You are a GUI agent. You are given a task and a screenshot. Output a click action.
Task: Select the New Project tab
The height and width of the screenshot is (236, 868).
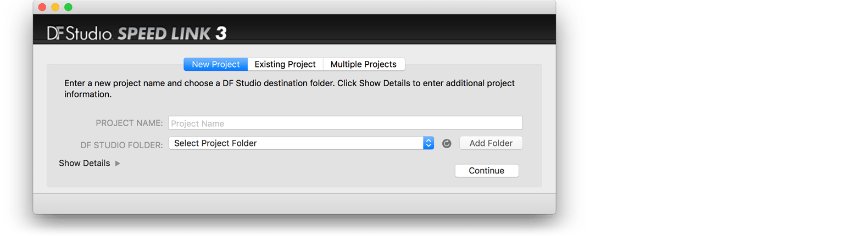pyautogui.click(x=215, y=64)
